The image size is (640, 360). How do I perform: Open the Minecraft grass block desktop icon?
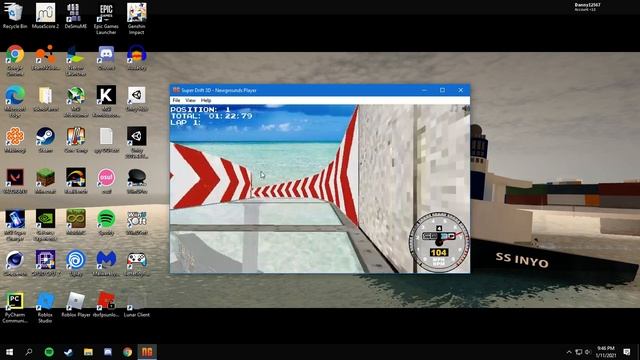click(x=45, y=181)
